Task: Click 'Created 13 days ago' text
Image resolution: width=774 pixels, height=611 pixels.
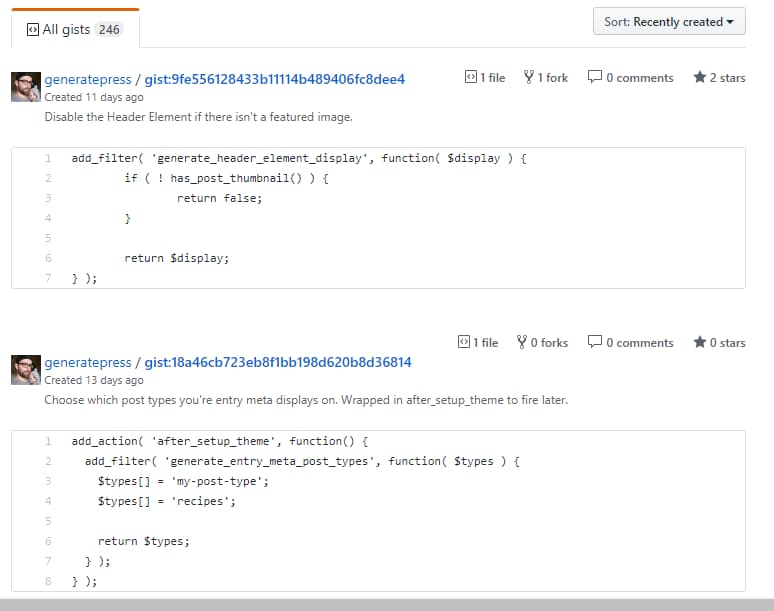Action: pos(94,380)
